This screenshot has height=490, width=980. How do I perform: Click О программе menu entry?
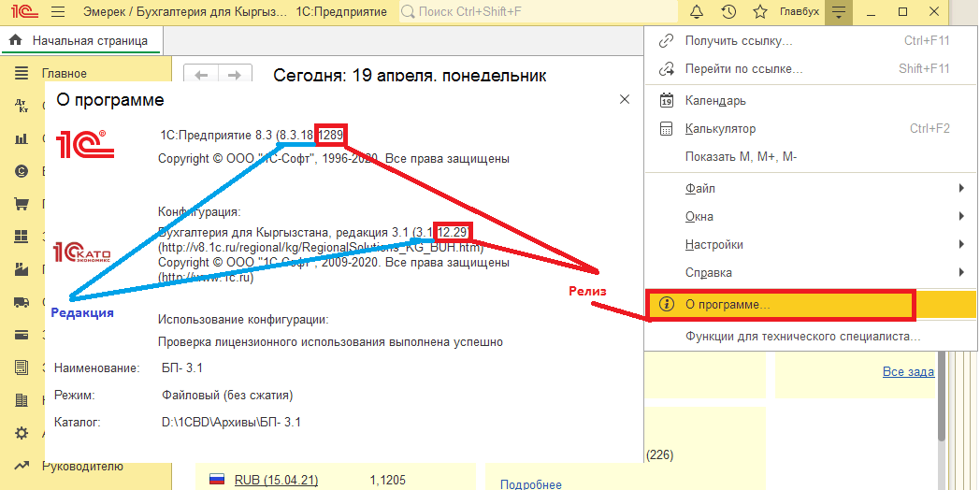727,305
